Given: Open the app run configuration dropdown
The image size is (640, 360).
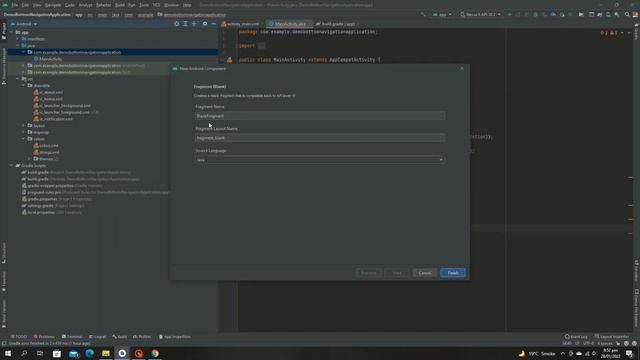Looking at the screenshot, I should (x=442, y=15).
